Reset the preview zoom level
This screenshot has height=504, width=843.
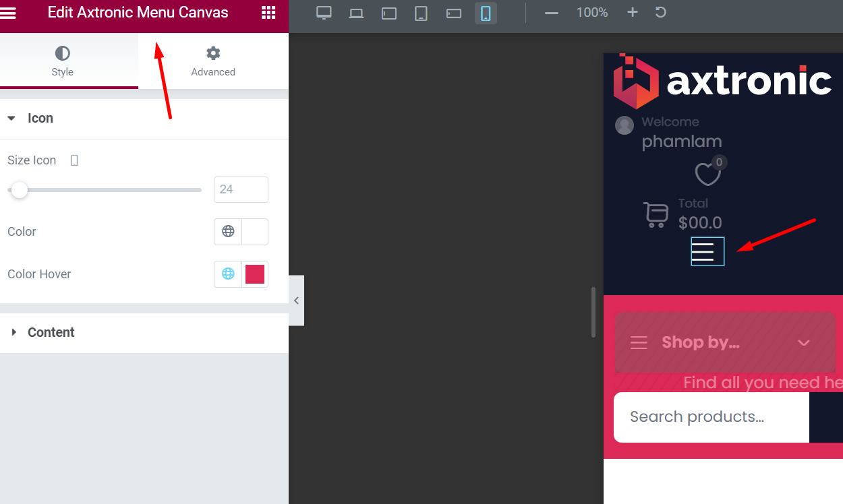click(x=661, y=12)
